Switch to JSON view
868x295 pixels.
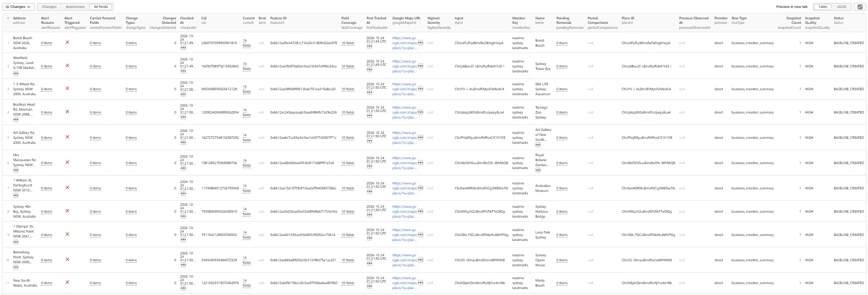coord(841,7)
